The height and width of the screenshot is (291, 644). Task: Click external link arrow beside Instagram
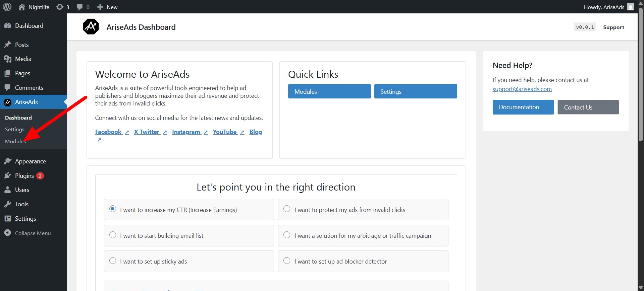point(206,133)
